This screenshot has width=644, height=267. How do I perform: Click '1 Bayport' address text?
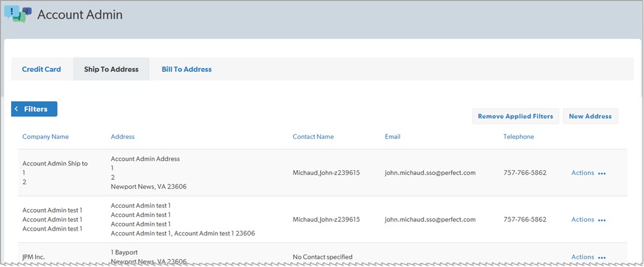126,252
